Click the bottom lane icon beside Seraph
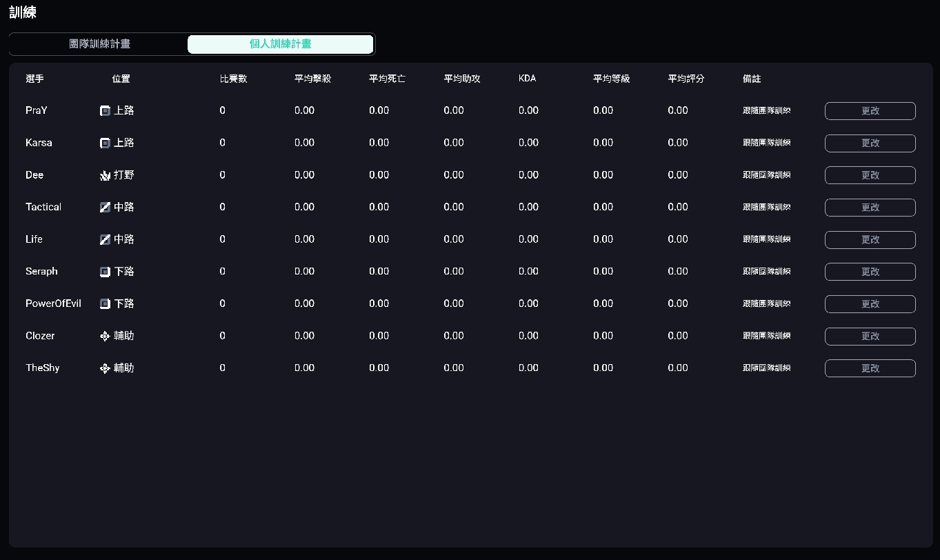Image resolution: width=940 pixels, height=560 pixels. [x=105, y=272]
